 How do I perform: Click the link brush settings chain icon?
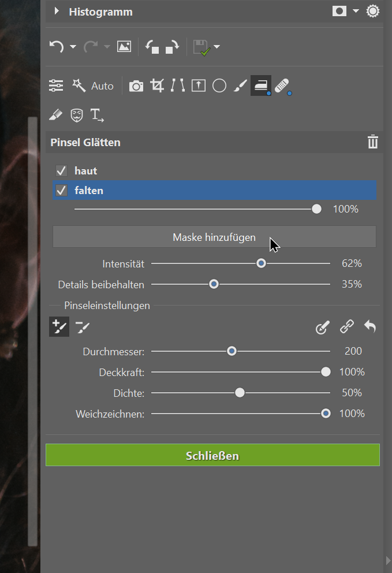(347, 326)
